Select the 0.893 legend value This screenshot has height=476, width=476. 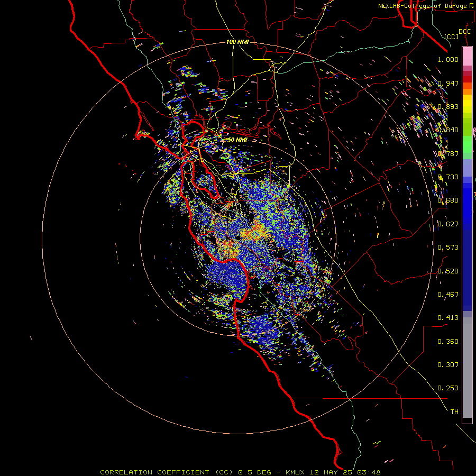click(448, 106)
